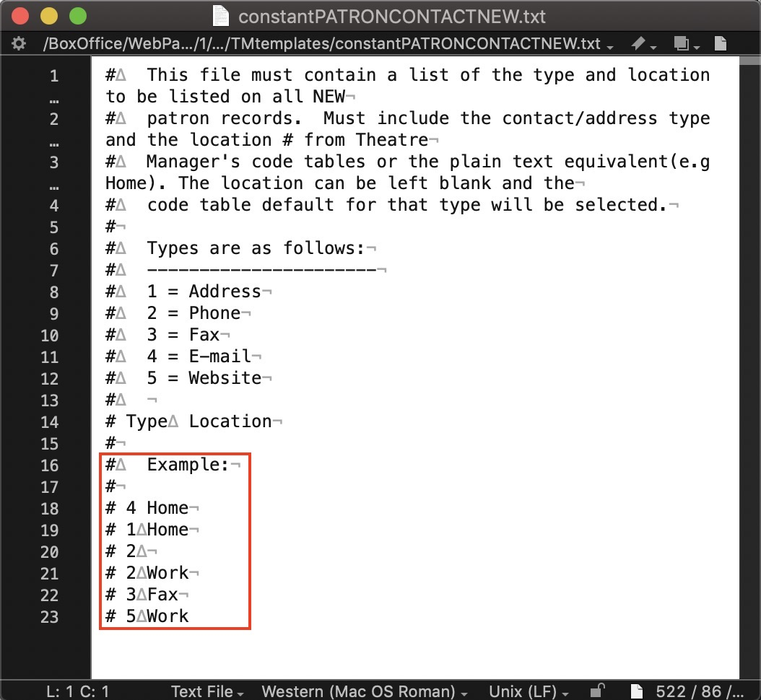This screenshot has width=761, height=700.
Task: Zoom the window using the green button
Action: tap(78, 16)
